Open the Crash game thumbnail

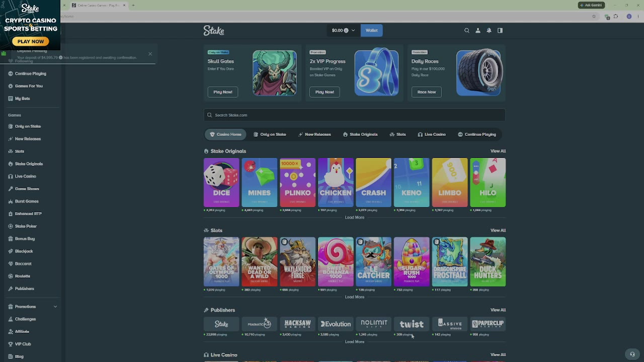point(374,183)
